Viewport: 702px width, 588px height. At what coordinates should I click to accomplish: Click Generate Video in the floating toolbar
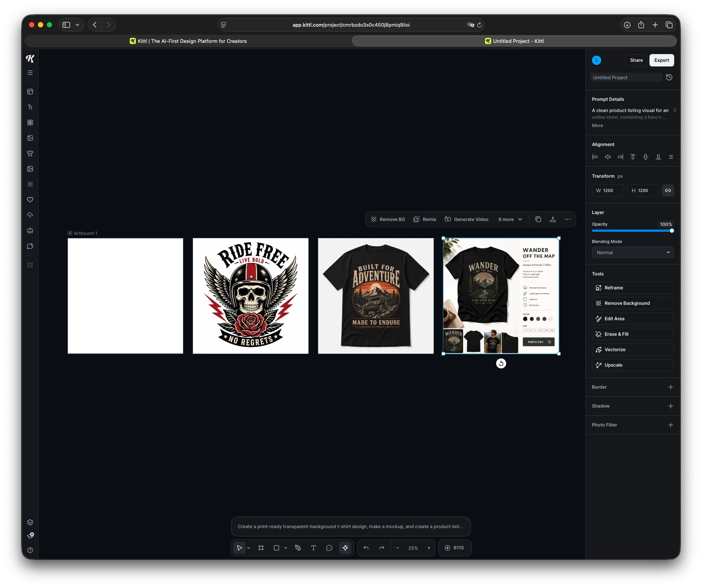pos(466,219)
